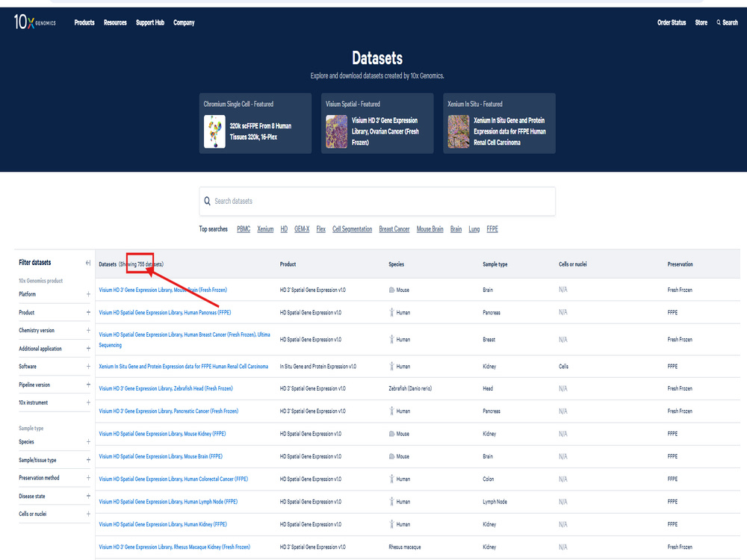This screenshot has height=560, width=747.
Task: Open Visium HD Human Pancreas FFPE dataset
Action: [x=165, y=312]
